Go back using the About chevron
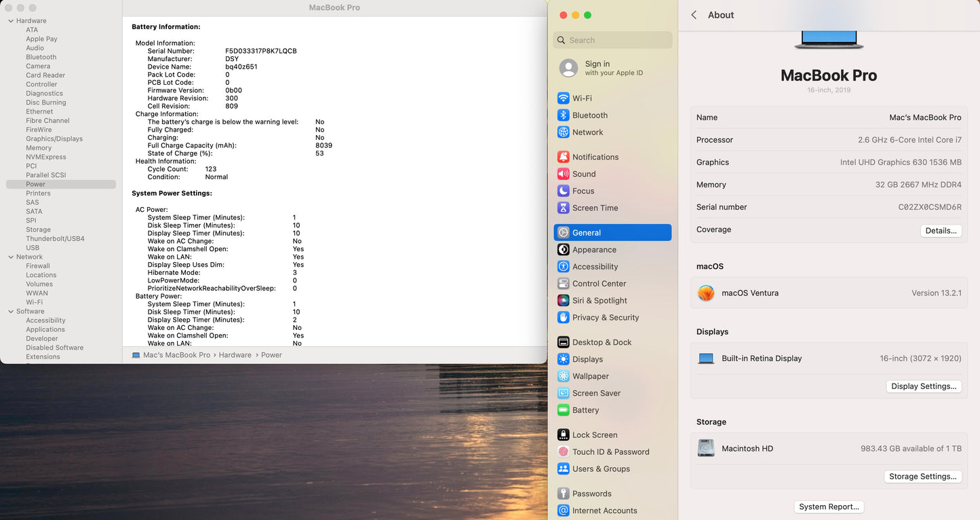 (694, 15)
